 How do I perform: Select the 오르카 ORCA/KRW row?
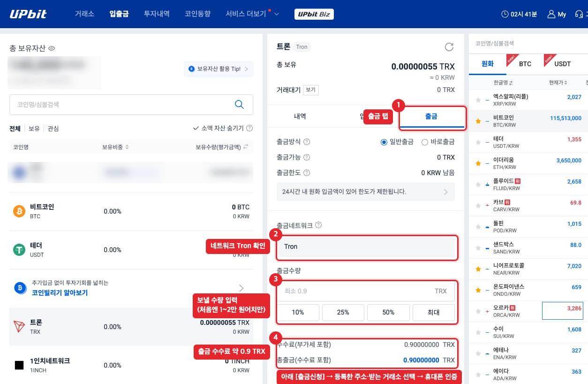[528, 311]
